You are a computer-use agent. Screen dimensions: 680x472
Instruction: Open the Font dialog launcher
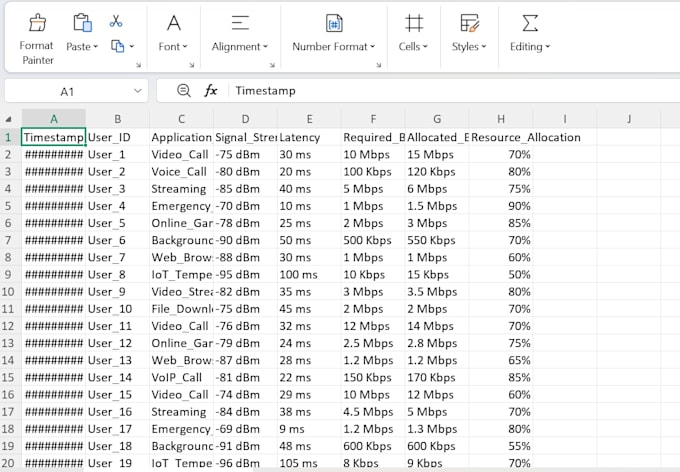(191, 65)
